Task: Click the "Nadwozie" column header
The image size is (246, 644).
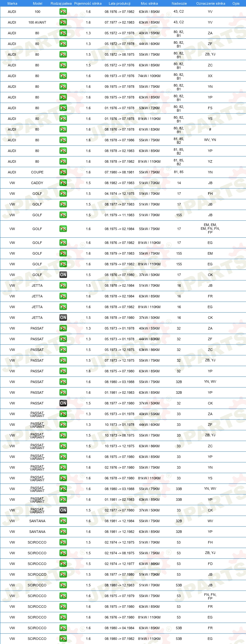Action: (x=179, y=3)
